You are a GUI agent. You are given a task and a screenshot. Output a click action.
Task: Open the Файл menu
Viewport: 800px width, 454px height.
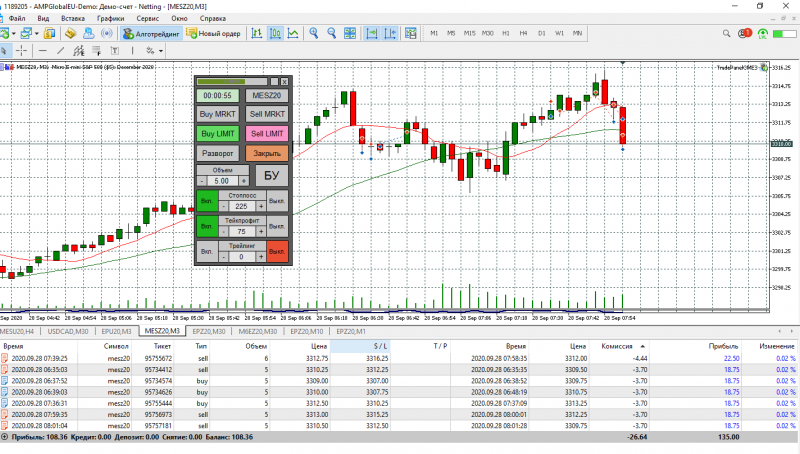[17, 18]
